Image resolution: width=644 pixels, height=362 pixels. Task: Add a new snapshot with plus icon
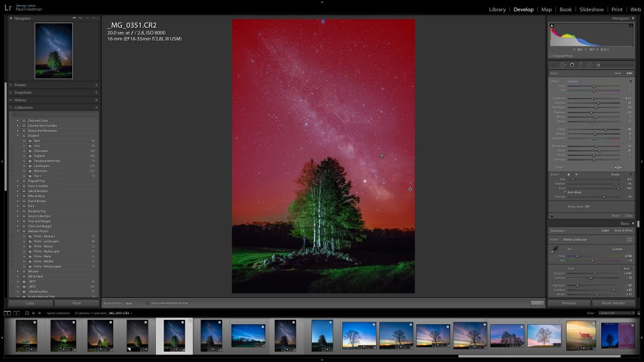pyautogui.click(x=96, y=92)
